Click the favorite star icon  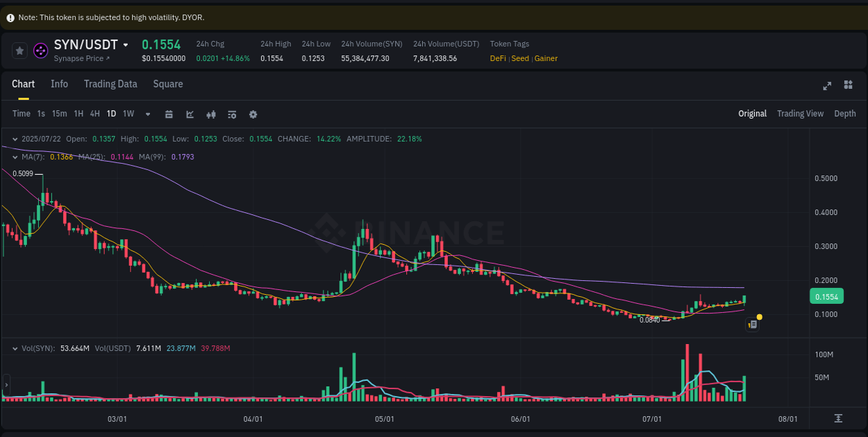coord(19,50)
